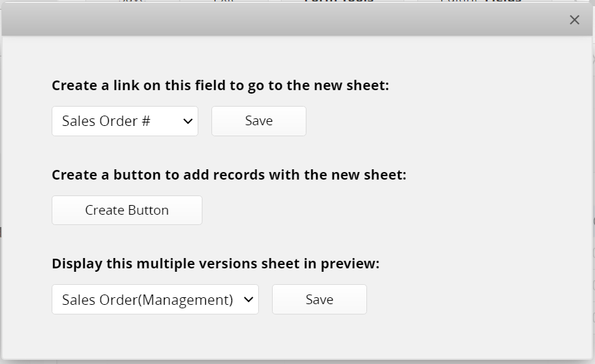This screenshot has height=364, width=595.
Task: Click the Save button beside Sales Order #
Action: pyautogui.click(x=259, y=121)
